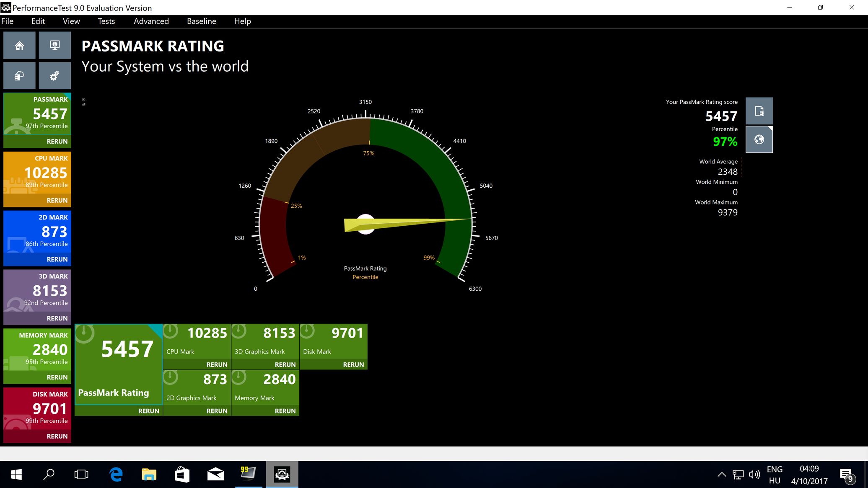
Task: Open the File menu
Action: pyautogui.click(x=8, y=21)
